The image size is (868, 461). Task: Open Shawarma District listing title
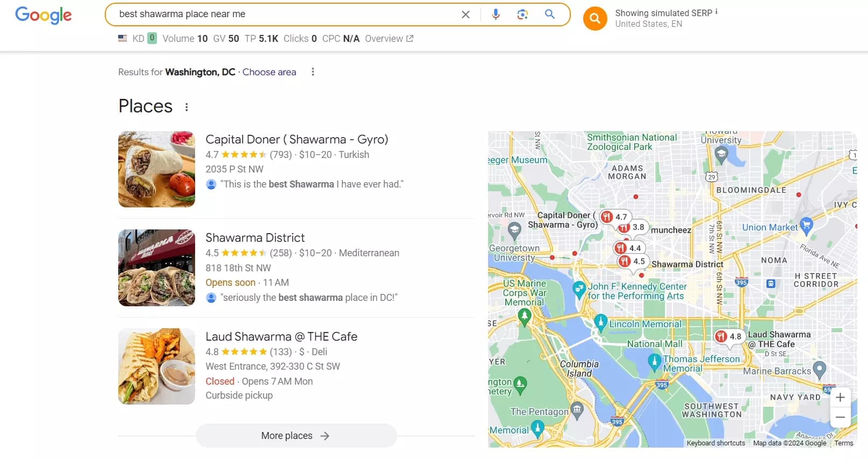pyautogui.click(x=255, y=238)
